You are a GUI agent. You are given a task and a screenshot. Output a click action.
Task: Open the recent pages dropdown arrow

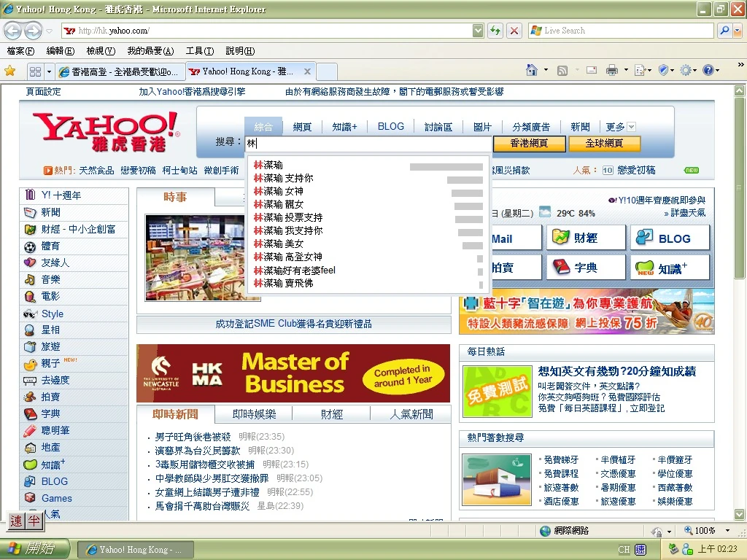pyautogui.click(x=49, y=31)
